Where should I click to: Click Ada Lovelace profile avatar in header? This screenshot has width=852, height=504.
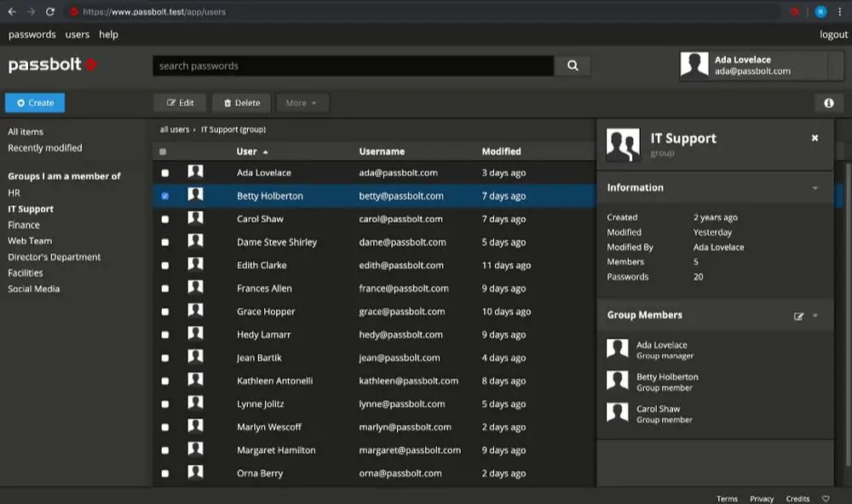[x=694, y=66]
